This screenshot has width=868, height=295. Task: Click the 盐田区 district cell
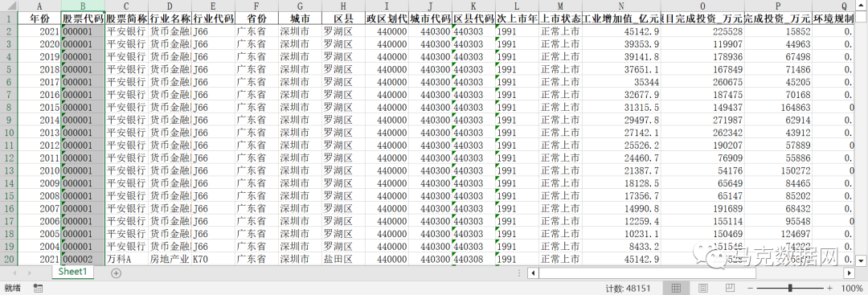[x=343, y=259]
